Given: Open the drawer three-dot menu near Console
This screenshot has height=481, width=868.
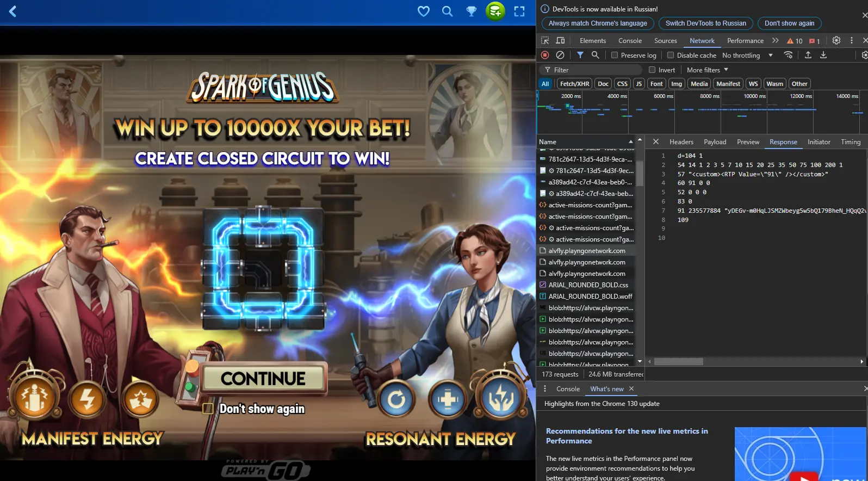Looking at the screenshot, I should (545, 388).
